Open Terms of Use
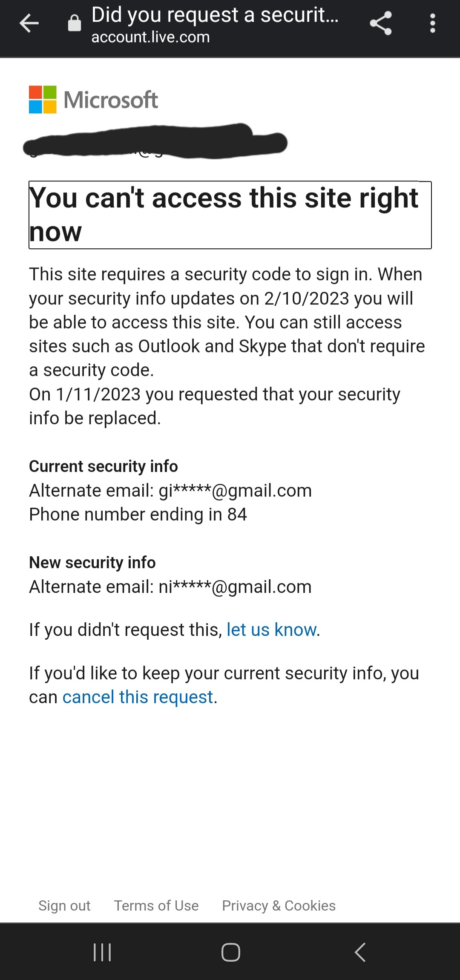Image resolution: width=460 pixels, height=980 pixels. (x=156, y=905)
